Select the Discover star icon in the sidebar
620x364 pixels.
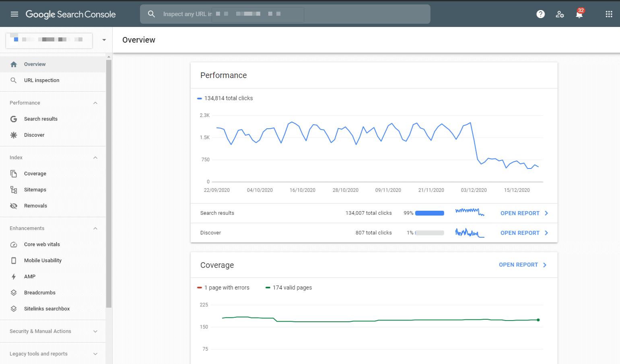coord(14,135)
